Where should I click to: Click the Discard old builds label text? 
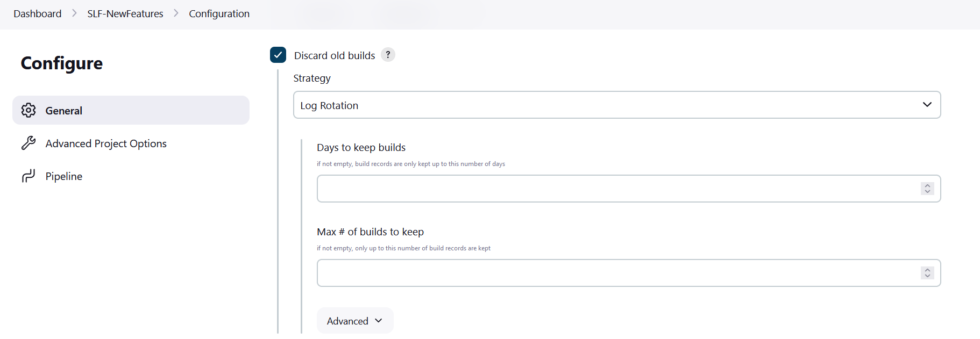335,55
